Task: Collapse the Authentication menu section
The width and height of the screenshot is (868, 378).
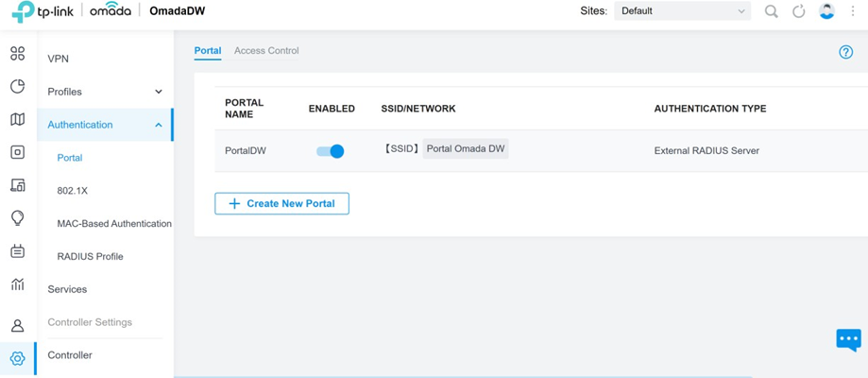Action: [105, 125]
